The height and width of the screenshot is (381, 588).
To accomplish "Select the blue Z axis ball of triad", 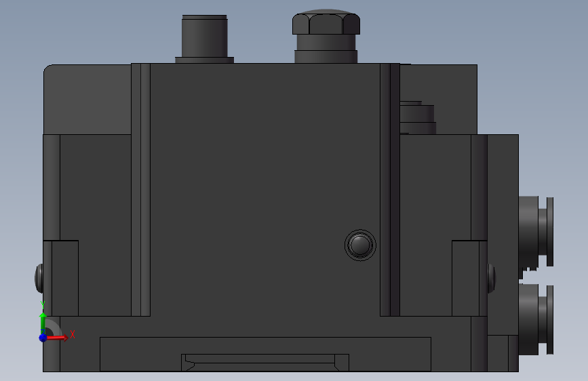I will pos(43,338).
